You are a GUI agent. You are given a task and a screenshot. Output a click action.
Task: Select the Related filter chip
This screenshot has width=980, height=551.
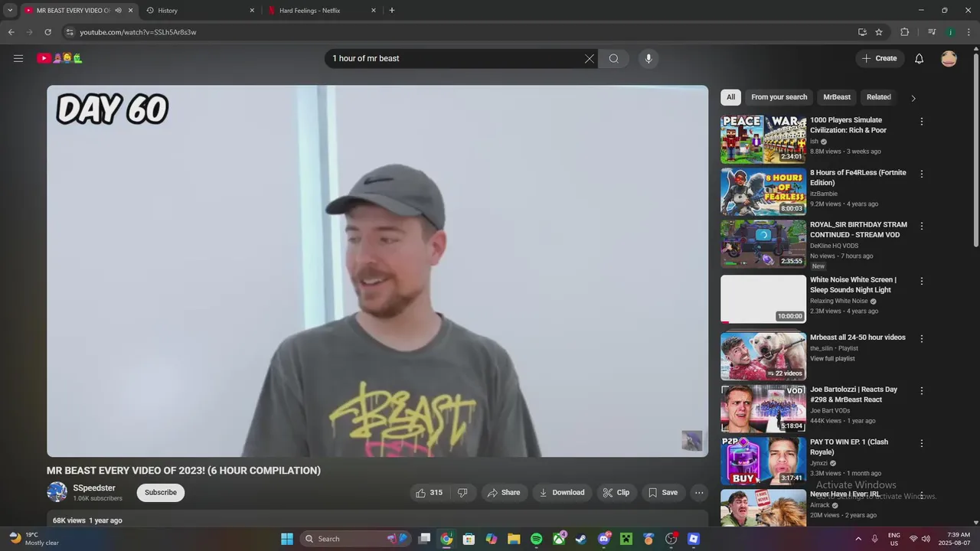(x=878, y=97)
